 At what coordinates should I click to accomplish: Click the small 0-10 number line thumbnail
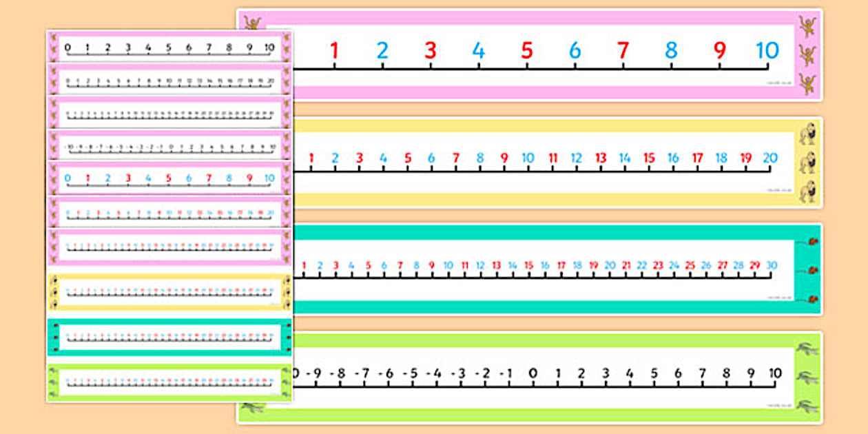[x=169, y=48]
